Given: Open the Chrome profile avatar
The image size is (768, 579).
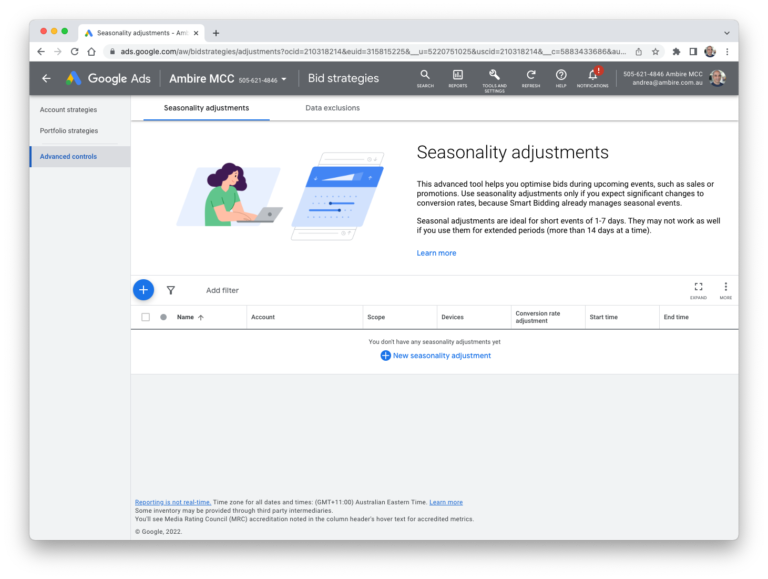Looking at the screenshot, I should [710, 51].
